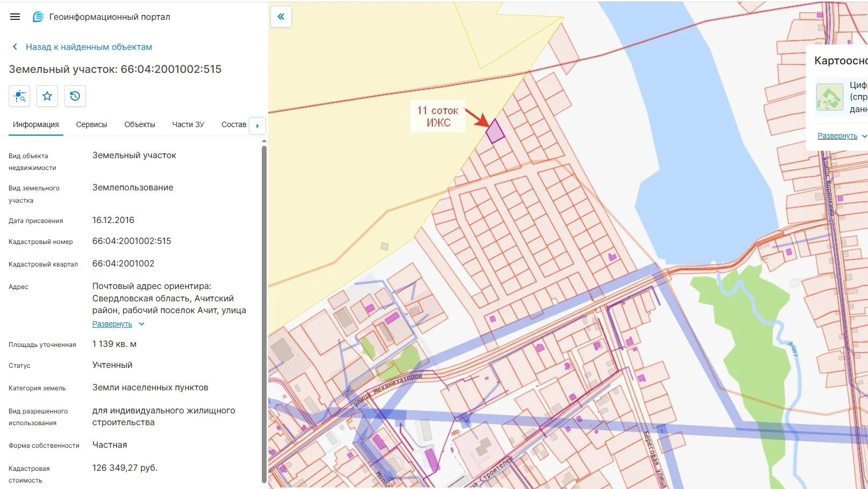Click the info panel vertical scrollbar
The height and width of the screenshot is (489, 868).
coord(264,314)
